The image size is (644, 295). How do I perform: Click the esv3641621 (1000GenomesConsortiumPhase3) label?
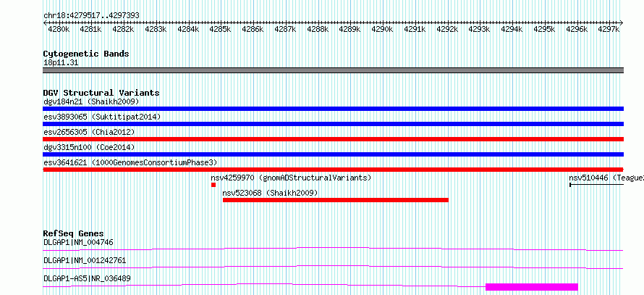click(x=130, y=162)
